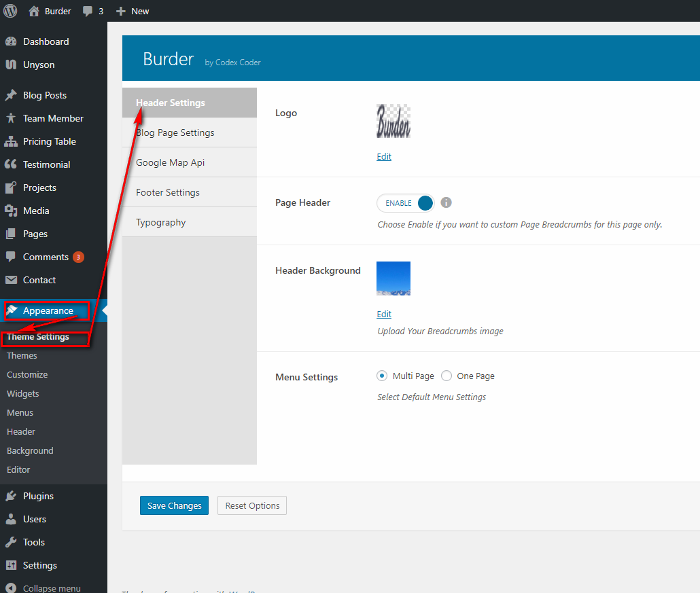Click the Collapse menu arrow icon
Viewport: 700px width, 593px height.
point(11,588)
